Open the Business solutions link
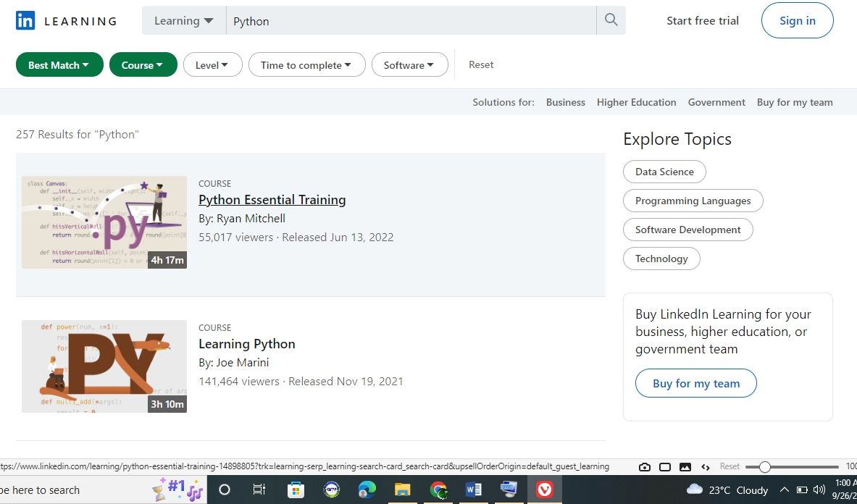 [x=565, y=102]
